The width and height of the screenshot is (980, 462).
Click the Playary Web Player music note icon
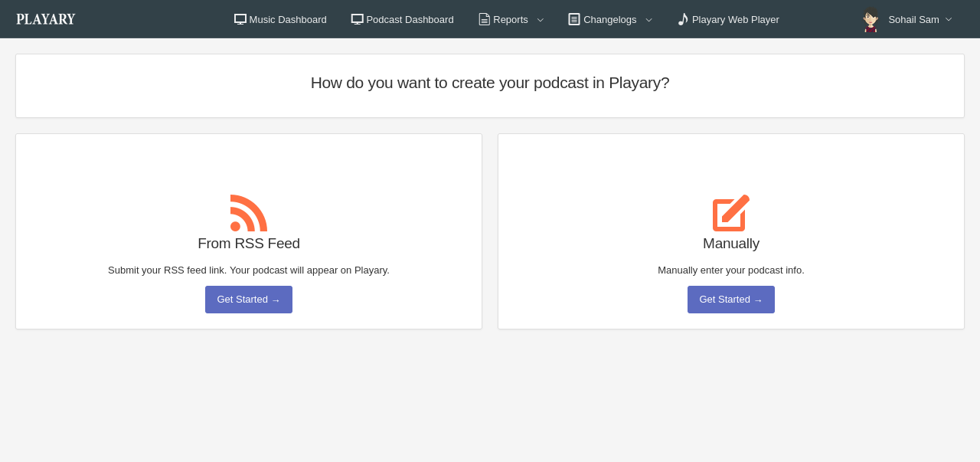[x=682, y=18]
